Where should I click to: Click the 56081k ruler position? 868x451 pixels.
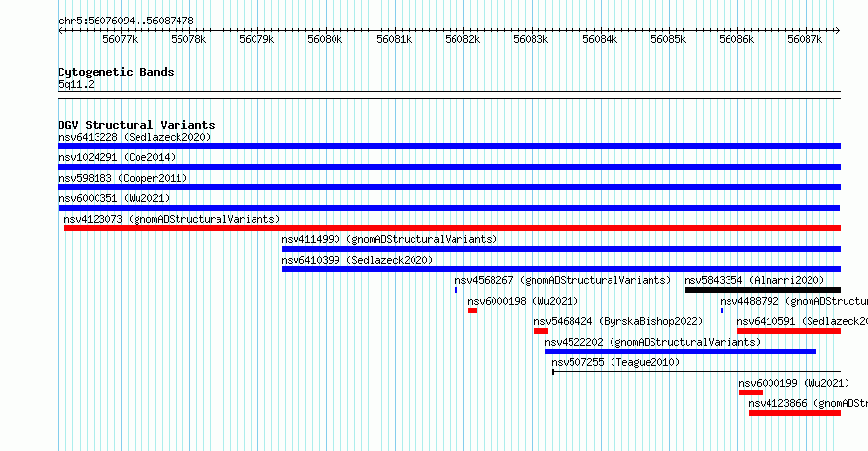coord(394,39)
